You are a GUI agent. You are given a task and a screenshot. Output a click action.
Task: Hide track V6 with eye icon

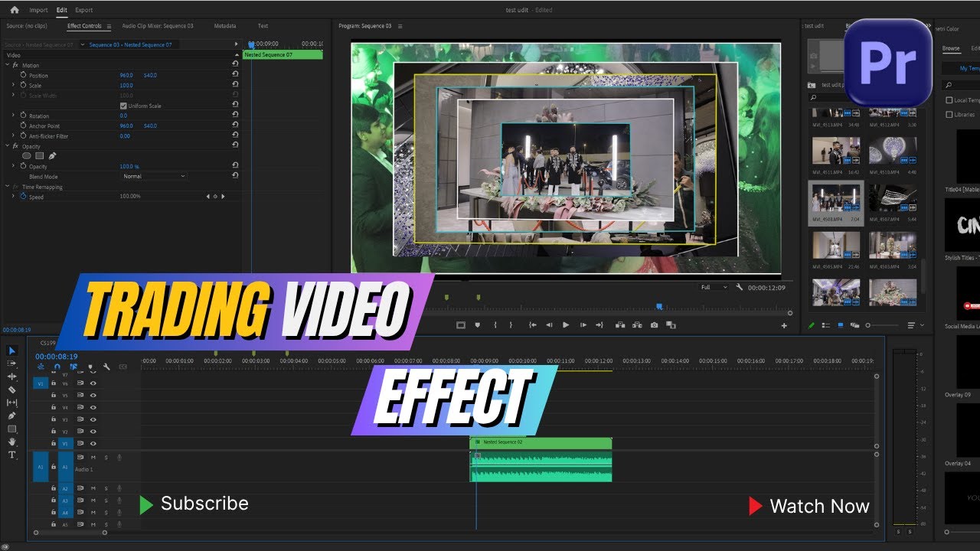tap(93, 383)
